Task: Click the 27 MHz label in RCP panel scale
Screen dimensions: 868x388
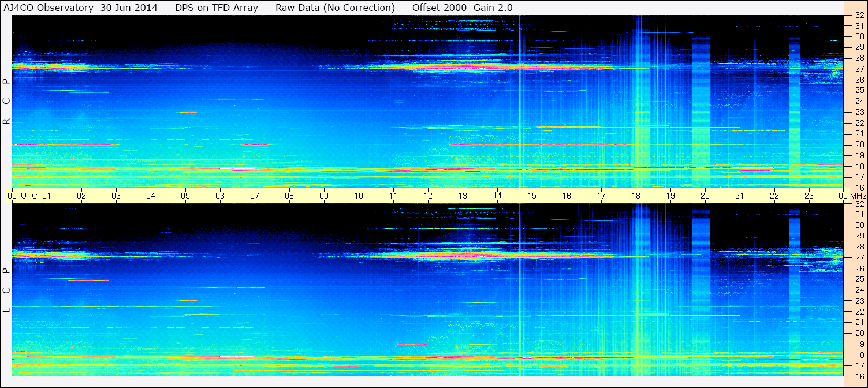Action: pyautogui.click(x=859, y=69)
